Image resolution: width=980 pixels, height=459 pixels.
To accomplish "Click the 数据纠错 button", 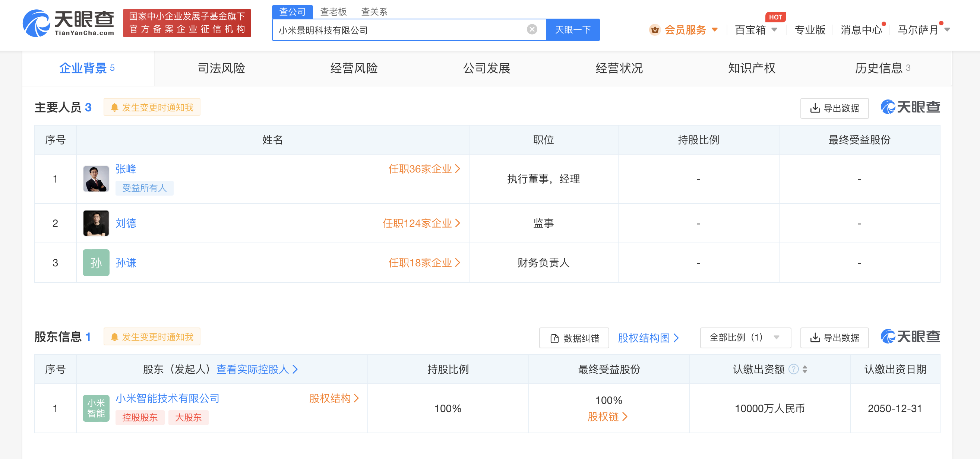I will 574,338.
